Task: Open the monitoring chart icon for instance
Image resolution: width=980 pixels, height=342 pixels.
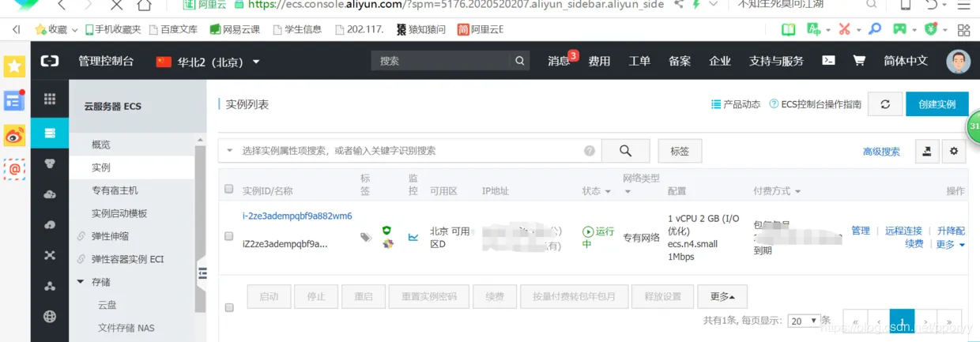Action: [x=413, y=236]
